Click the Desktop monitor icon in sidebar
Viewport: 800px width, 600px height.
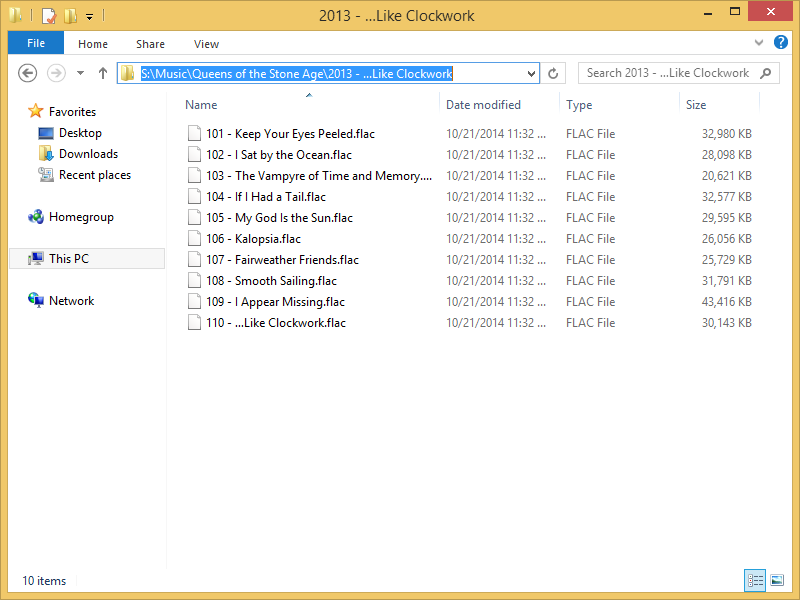point(46,133)
